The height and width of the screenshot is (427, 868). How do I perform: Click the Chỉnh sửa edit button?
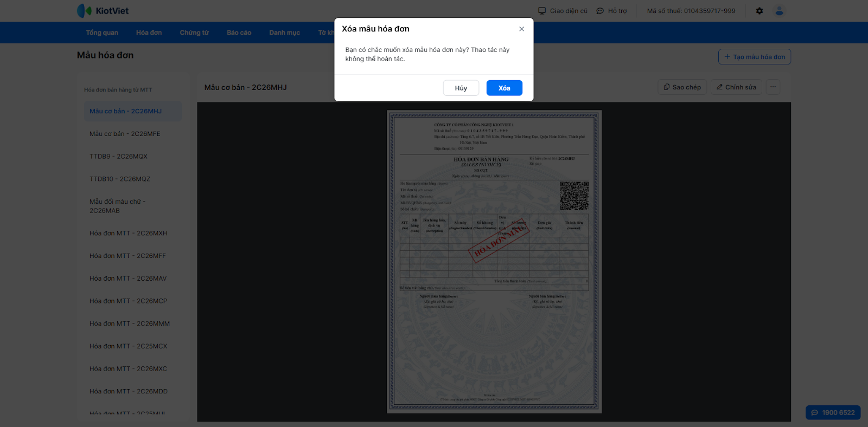(x=736, y=87)
